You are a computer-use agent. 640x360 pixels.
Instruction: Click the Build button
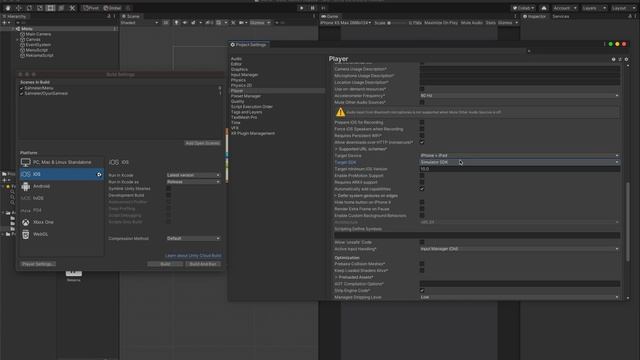165,264
